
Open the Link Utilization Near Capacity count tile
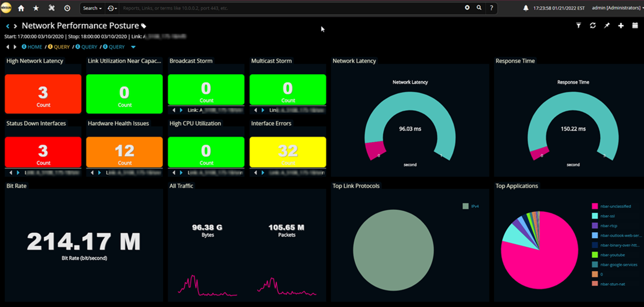pos(125,94)
